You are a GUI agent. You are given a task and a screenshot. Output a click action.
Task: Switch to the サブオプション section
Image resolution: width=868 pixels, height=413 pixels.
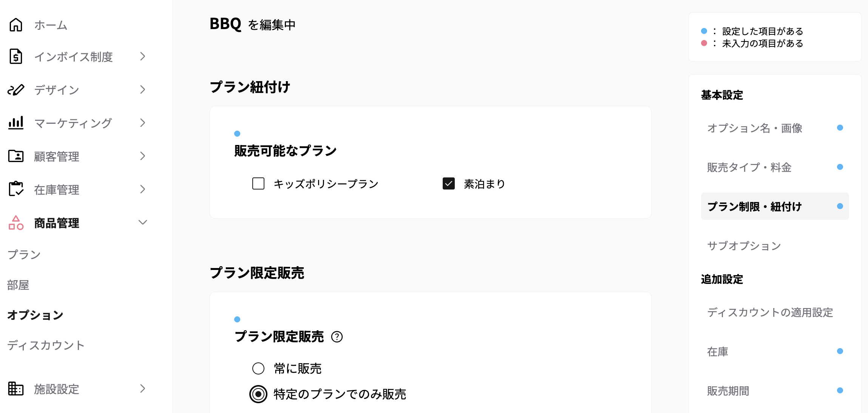pos(743,246)
